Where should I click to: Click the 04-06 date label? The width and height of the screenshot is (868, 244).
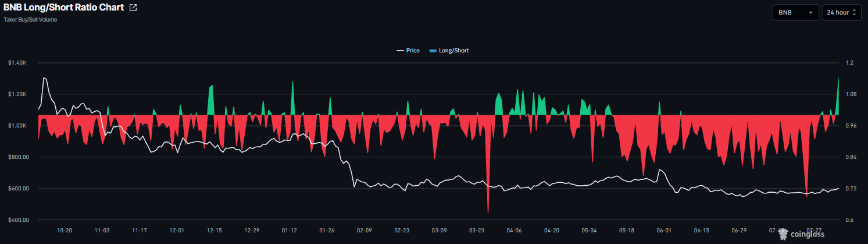point(515,231)
